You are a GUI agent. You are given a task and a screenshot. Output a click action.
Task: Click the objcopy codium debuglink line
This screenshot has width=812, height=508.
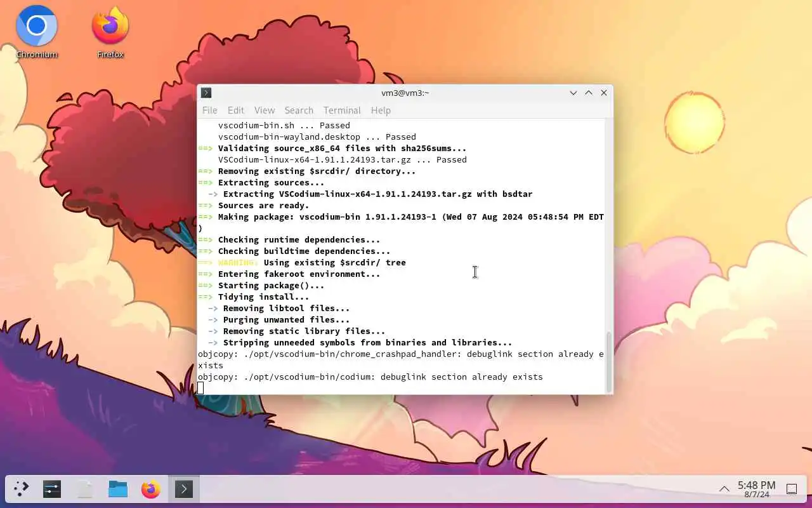point(370,377)
